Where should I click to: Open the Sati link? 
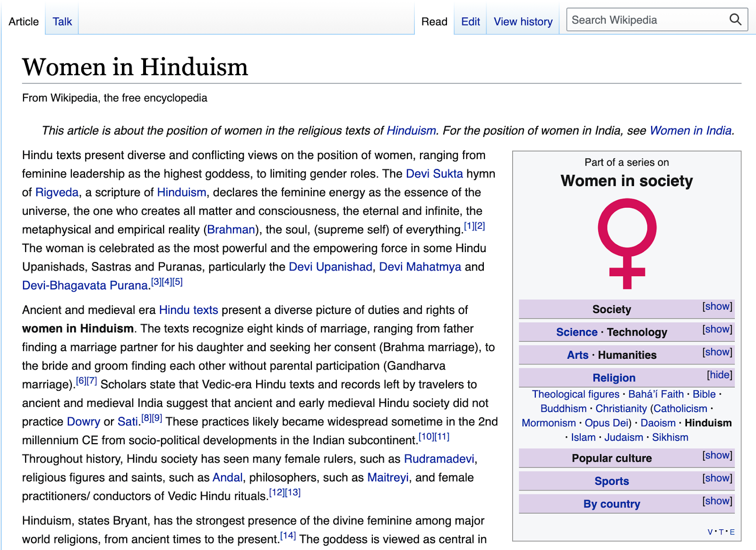[x=128, y=422]
